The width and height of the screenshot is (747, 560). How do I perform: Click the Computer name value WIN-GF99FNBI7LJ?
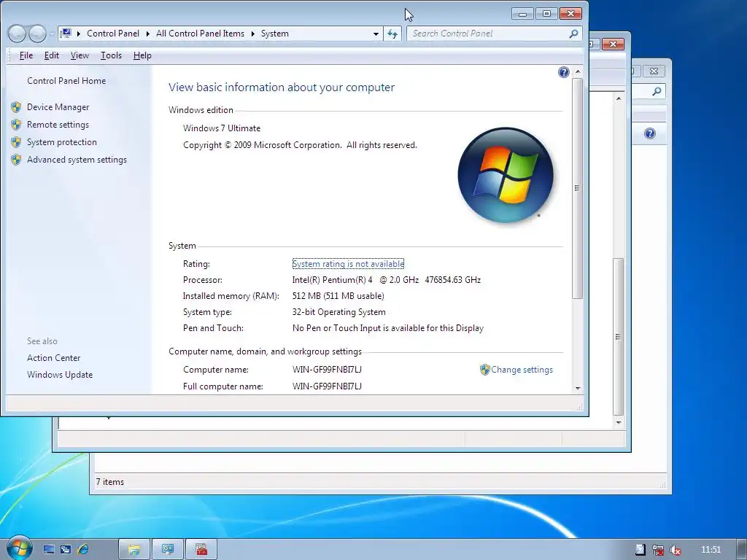[327, 370]
